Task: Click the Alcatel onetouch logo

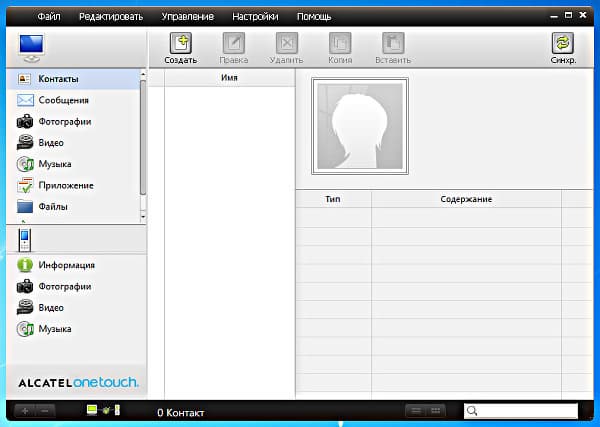Action: pos(78,382)
